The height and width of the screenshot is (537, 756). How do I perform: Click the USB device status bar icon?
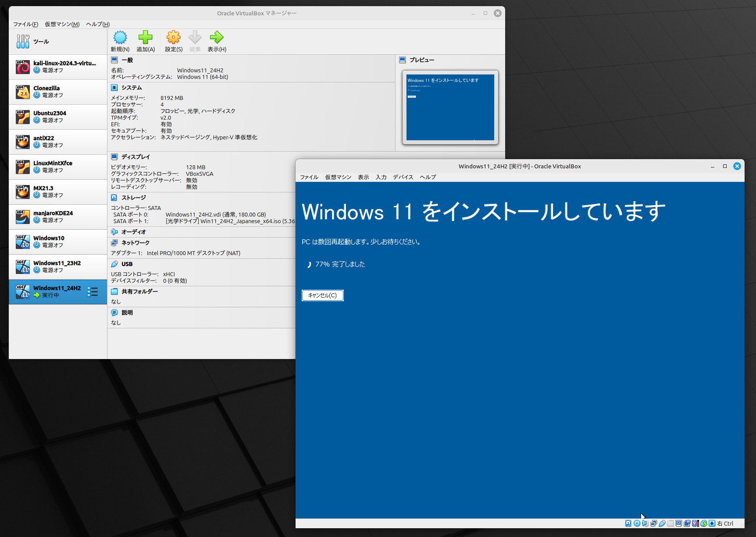point(662,523)
